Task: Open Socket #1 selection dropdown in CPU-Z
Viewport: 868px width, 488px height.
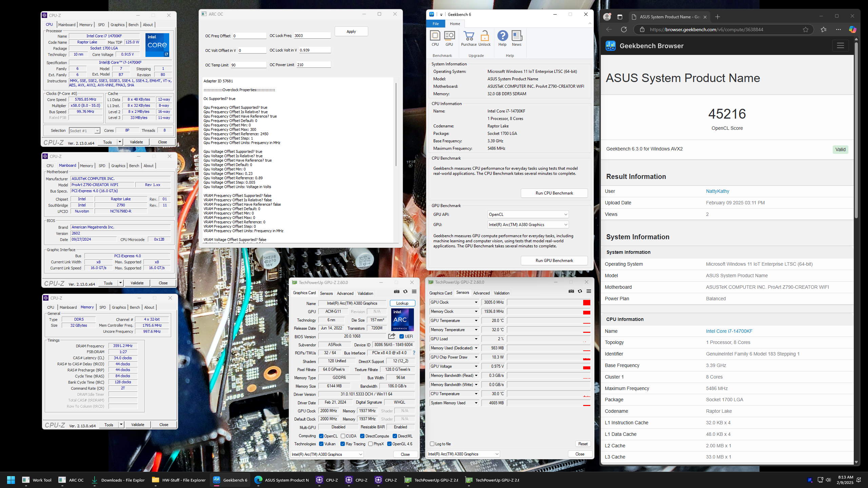Action: click(84, 130)
